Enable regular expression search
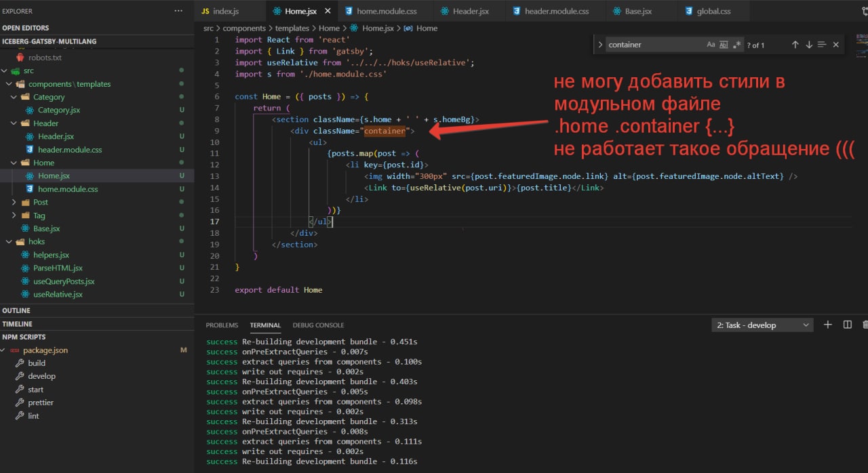This screenshot has width=868, height=473. tap(736, 45)
